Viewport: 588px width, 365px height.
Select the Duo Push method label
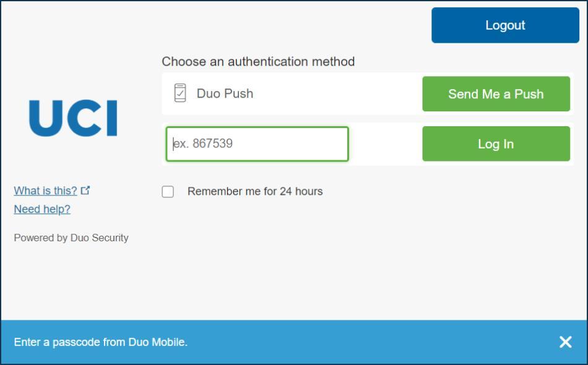coord(225,94)
